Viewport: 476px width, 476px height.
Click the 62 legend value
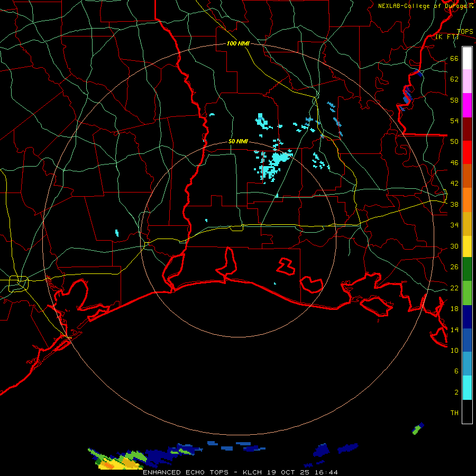[454, 79]
